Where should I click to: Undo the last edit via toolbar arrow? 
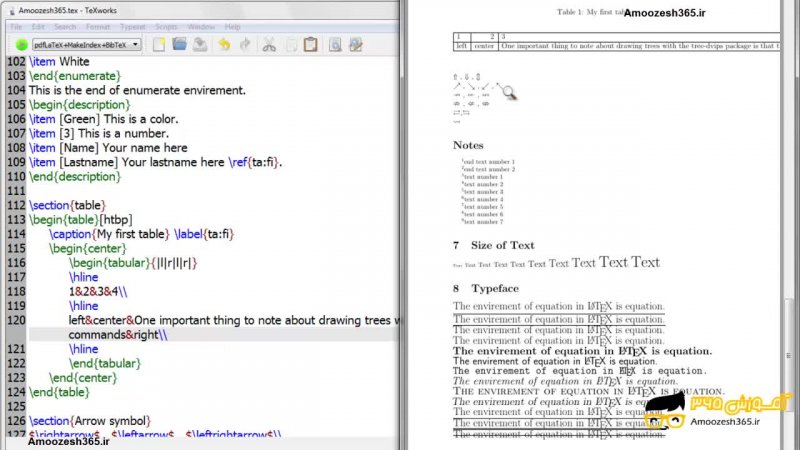point(224,44)
